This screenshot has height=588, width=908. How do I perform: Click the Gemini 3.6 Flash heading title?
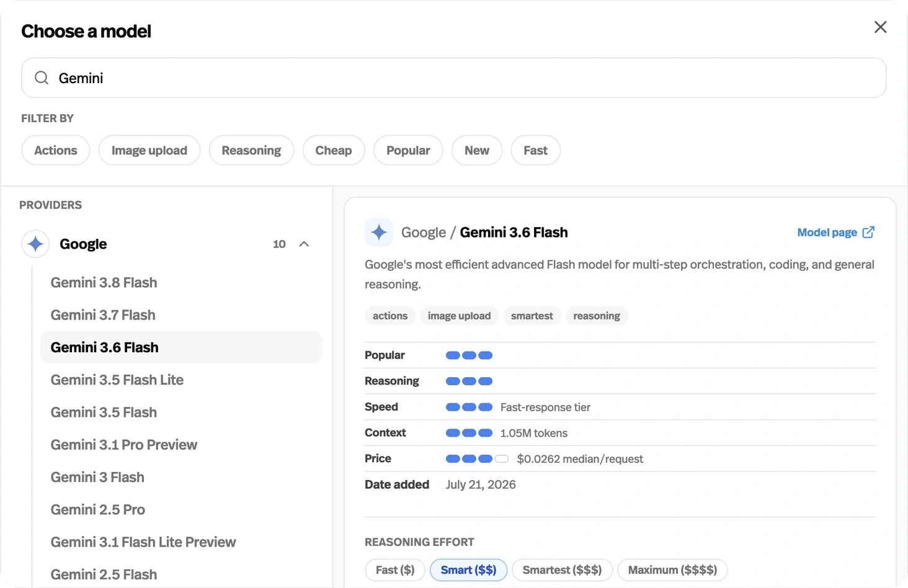click(514, 233)
